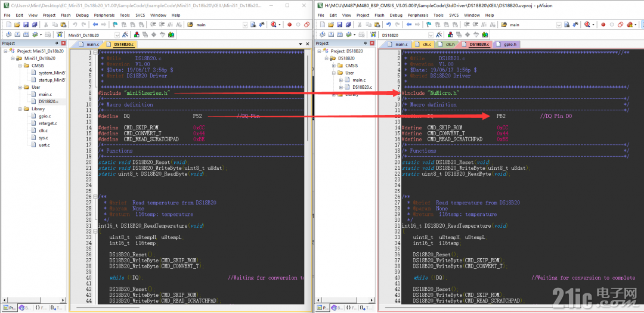Collapse the CMSIS folder in left project tree
The height and width of the screenshot is (313, 644).
(x=19, y=66)
